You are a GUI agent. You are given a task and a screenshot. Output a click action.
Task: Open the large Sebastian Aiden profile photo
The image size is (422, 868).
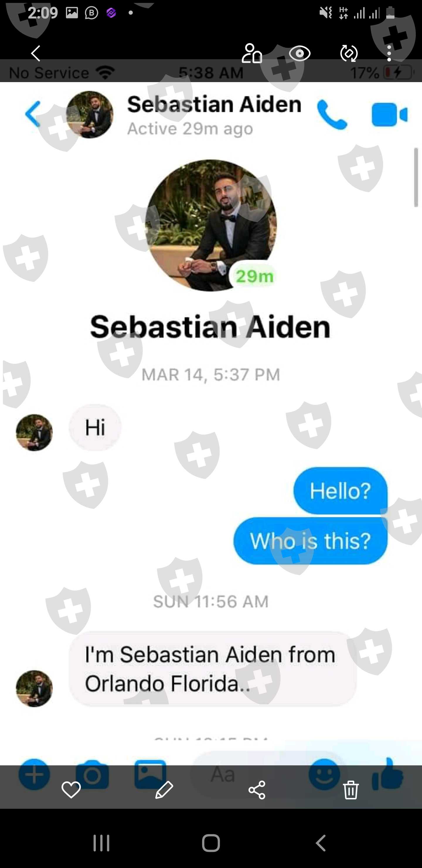211,226
